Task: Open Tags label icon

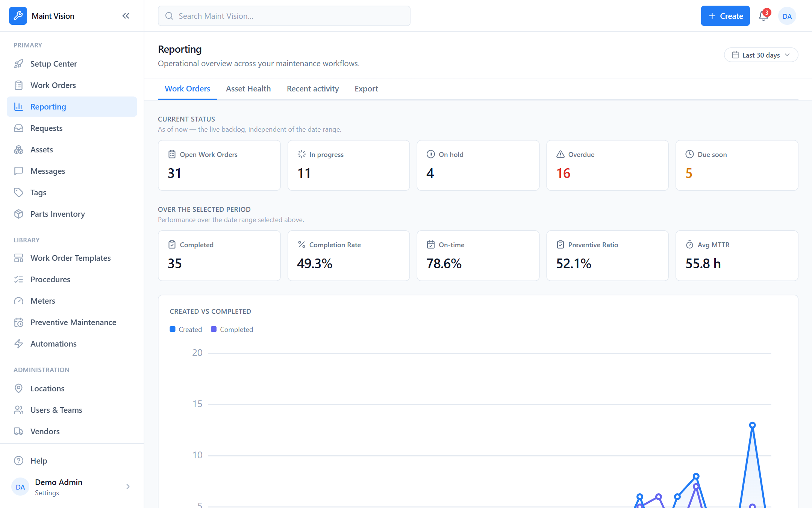Action: [x=18, y=193]
